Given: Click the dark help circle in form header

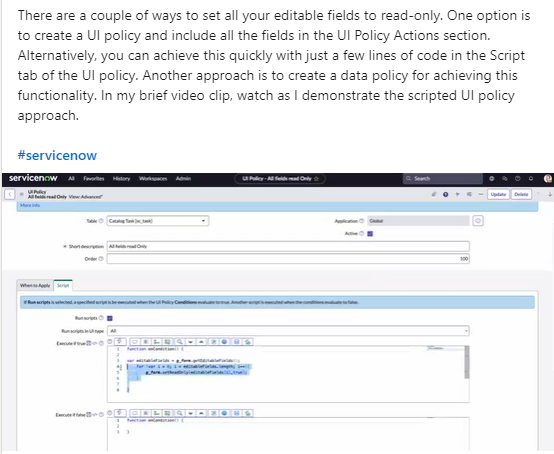Looking at the screenshot, I should [446, 194].
